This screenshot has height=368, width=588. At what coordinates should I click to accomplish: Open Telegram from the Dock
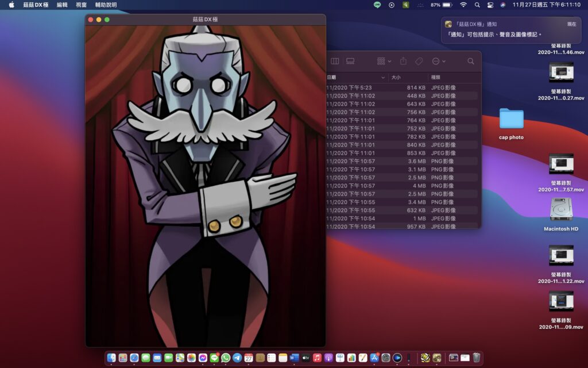pos(237,358)
